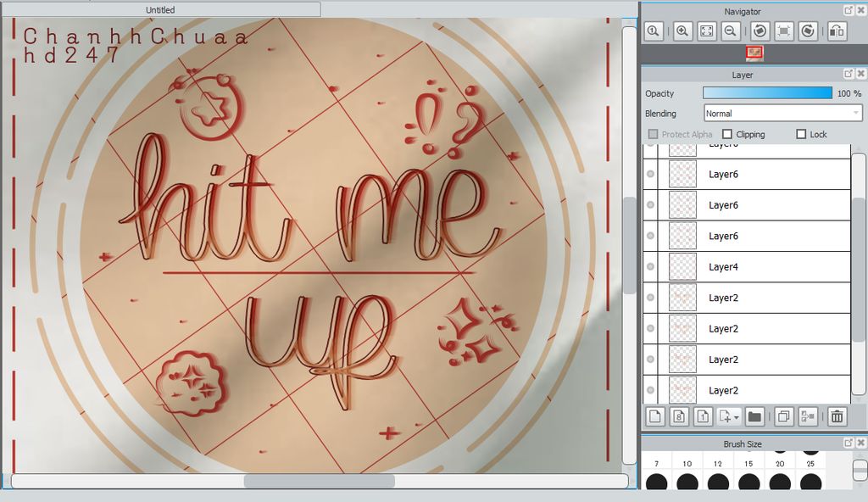Toggle visibility of the Layer2 row just below Layer4
868x502 pixels.
pyautogui.click(x=650, y=298)
